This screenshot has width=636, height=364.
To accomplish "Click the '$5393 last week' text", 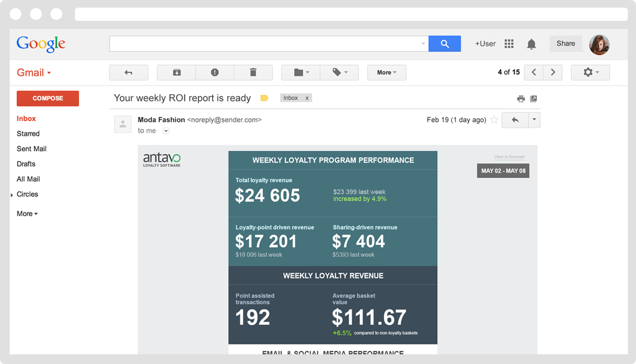I will pyautogui.click(x=354, y=255).
